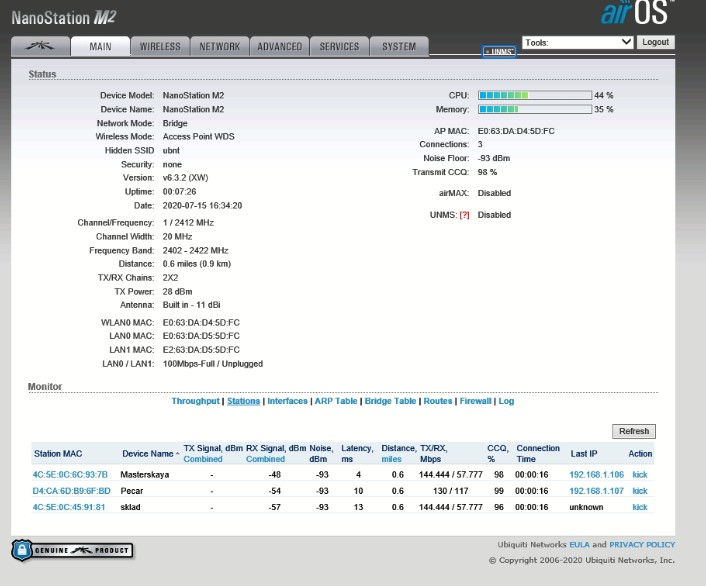This screenshot has width=706, height=586.
Task: Open the ADVANCED tab
Action: [280, 46]
